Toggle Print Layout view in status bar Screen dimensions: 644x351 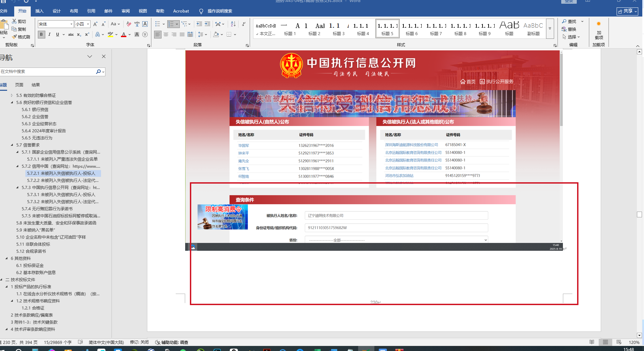click(x=605, y=342)
